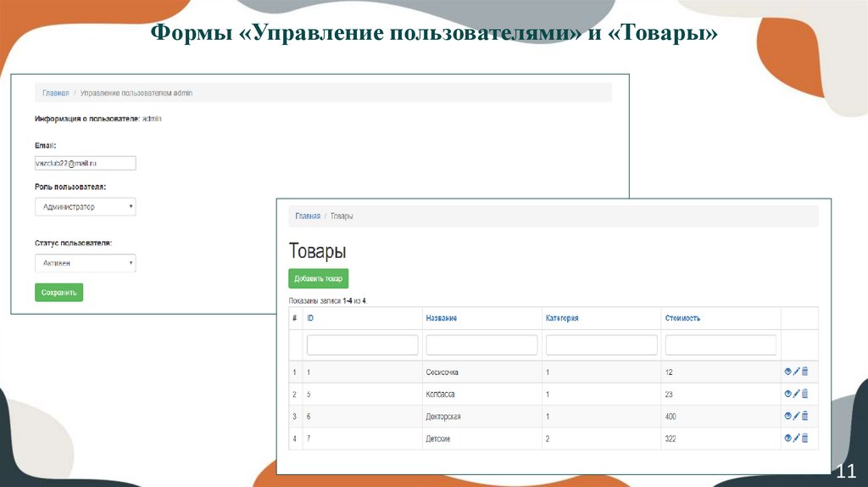Delete product Сосисочка with the trash icon
Viewport: 868px width, 487px height.
[805, 372]
